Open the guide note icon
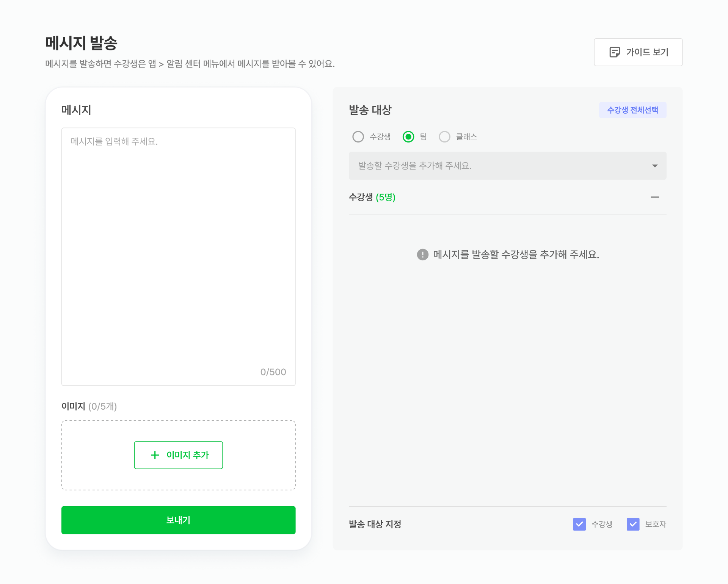Viewport: 728px width, 584px height. click(615, 52)
